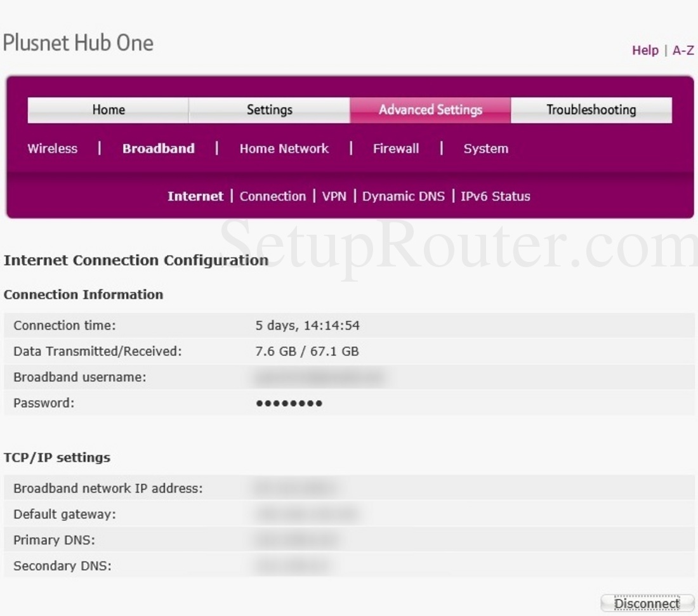698x616 pixels.
Task: Go to the Firewall settings
Action: pyautogui.click(x=395, y=148)
